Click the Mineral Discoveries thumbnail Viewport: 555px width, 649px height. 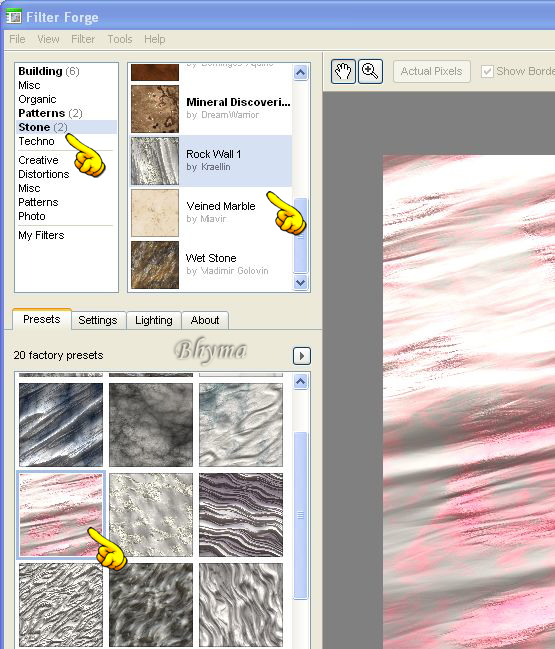155,109
